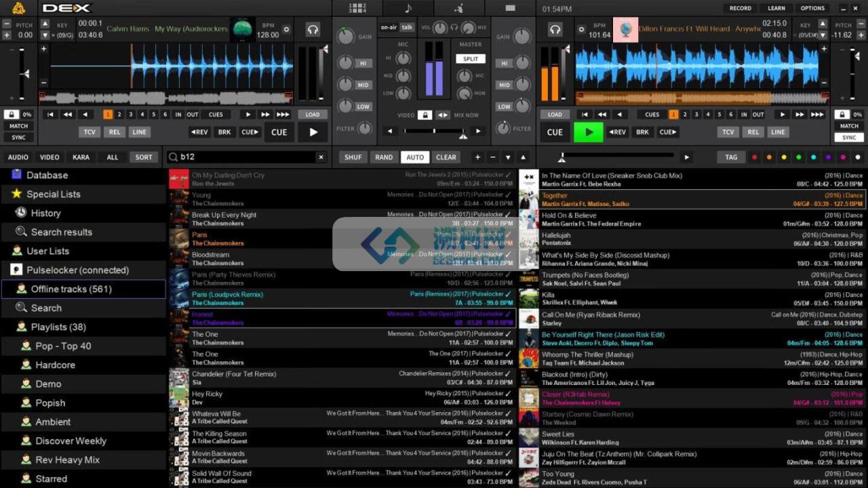Screen dimensions: 868x488
Task: Select Offline tracks (561) in the sidebar
Action: pyautogui.click(x=83, y=289)
